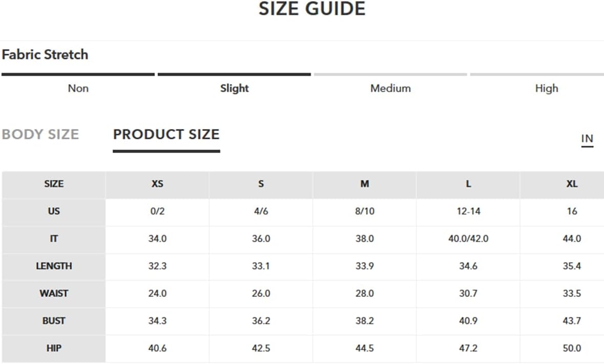This screenshot has height=364, width=604.
Task: Select the M size column header
Action: (x=364, y=184)
